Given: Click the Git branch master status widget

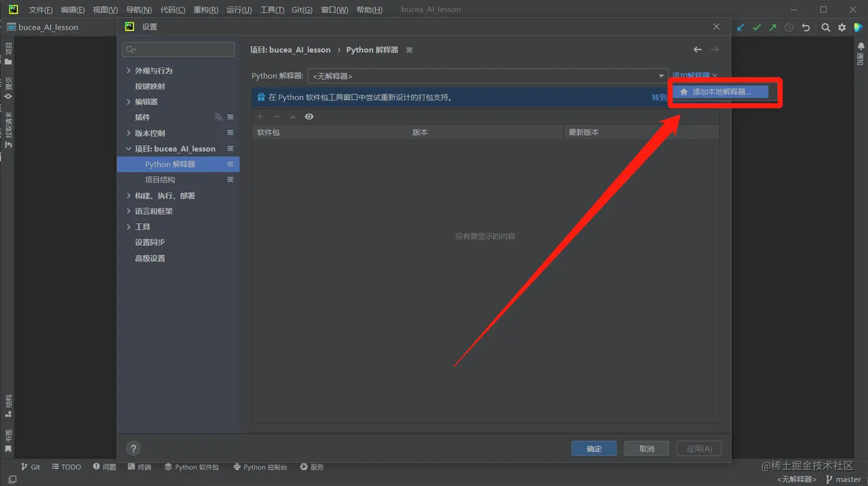Looking at the screenshot, I should [843, 480].
